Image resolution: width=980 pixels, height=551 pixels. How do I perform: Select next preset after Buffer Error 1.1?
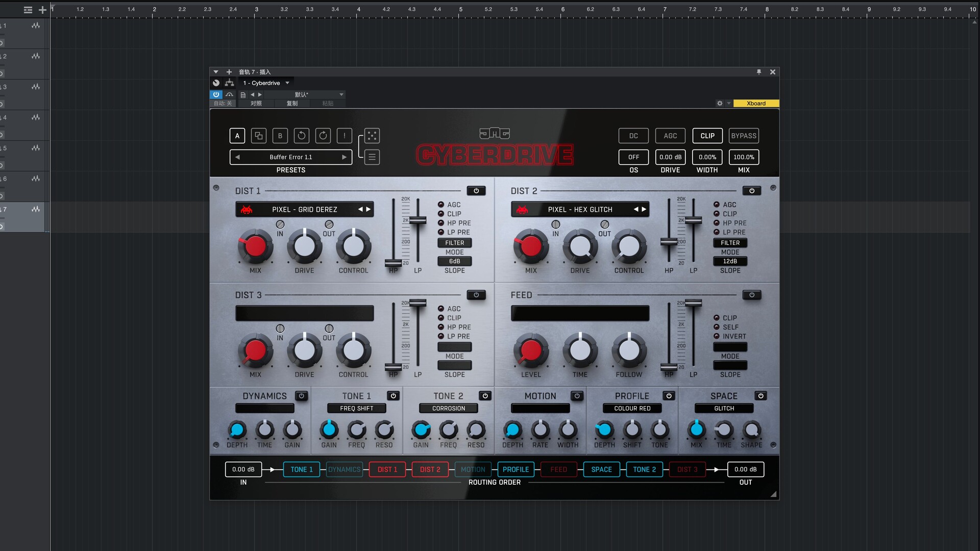pos(344,157)
